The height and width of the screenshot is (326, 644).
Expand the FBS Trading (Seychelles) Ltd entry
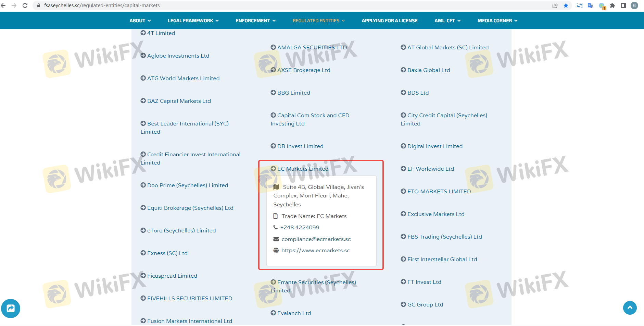444,237
